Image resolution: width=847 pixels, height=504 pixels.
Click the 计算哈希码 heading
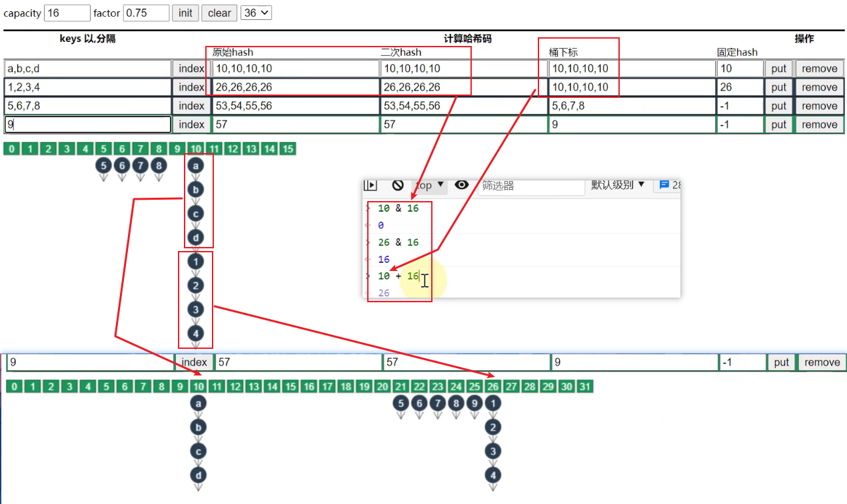click(467, 39)
